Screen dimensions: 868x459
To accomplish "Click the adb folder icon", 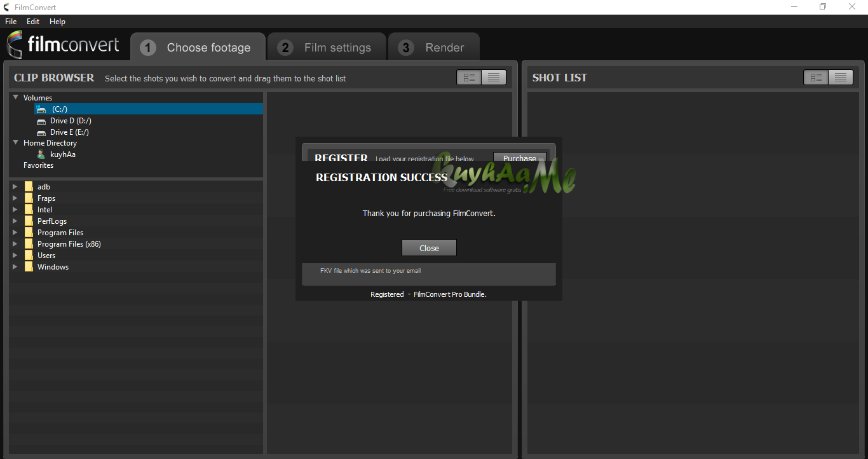I will tap(29, 187).
